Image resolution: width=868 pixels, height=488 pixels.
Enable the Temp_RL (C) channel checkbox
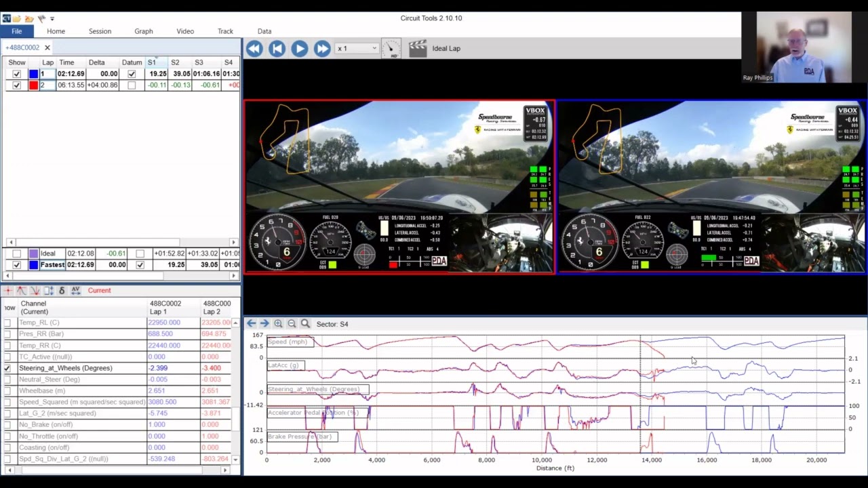(7, 323)
